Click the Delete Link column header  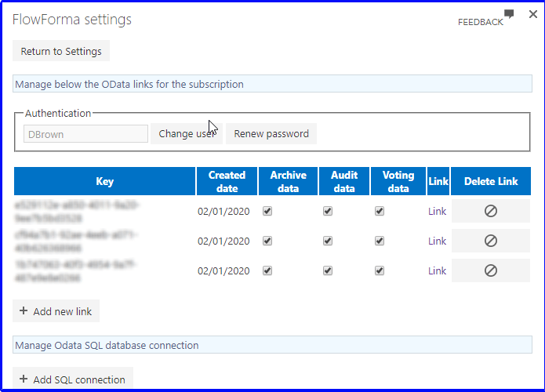pyautogui.click(x=491, y=181)
